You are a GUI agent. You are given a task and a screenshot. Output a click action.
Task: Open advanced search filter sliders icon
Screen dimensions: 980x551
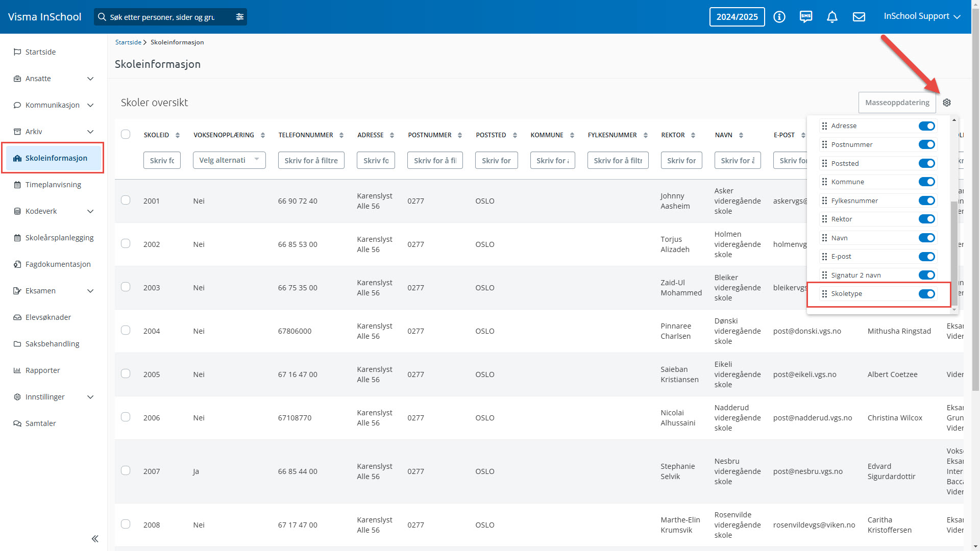pos(240,17)
